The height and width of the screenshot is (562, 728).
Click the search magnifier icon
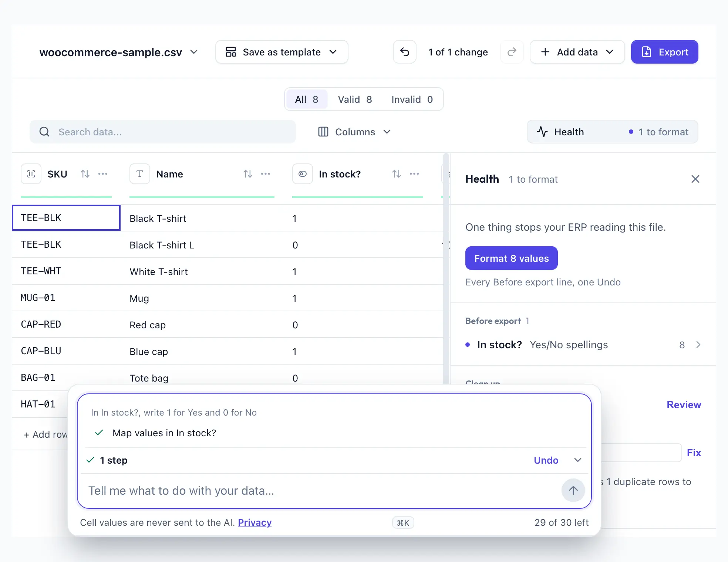pos(44,132)
